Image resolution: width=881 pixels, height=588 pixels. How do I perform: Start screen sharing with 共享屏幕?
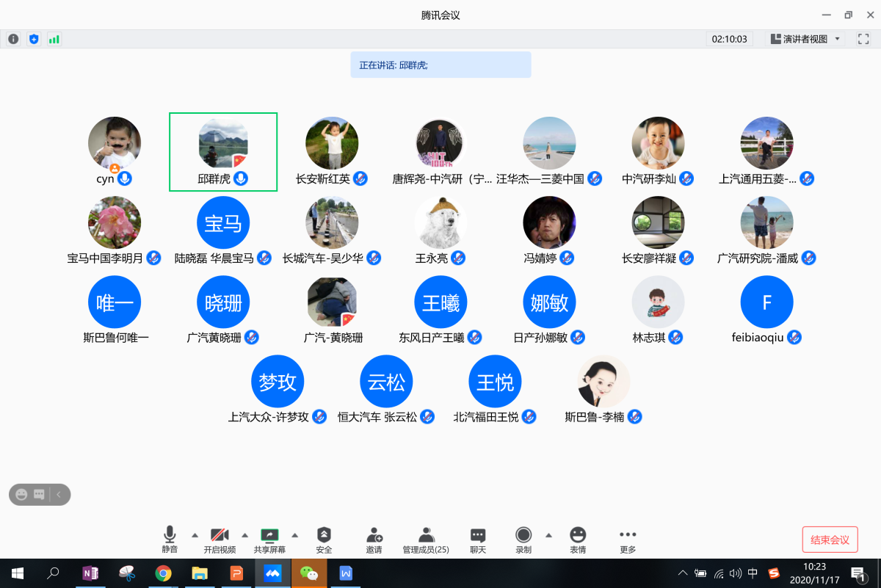[269, 540]
